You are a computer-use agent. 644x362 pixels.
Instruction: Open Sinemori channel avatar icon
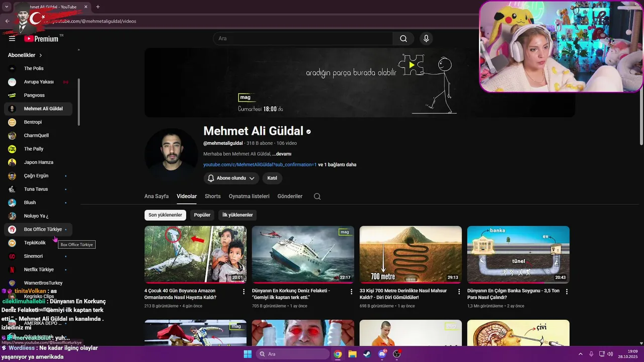click(12, 256)
